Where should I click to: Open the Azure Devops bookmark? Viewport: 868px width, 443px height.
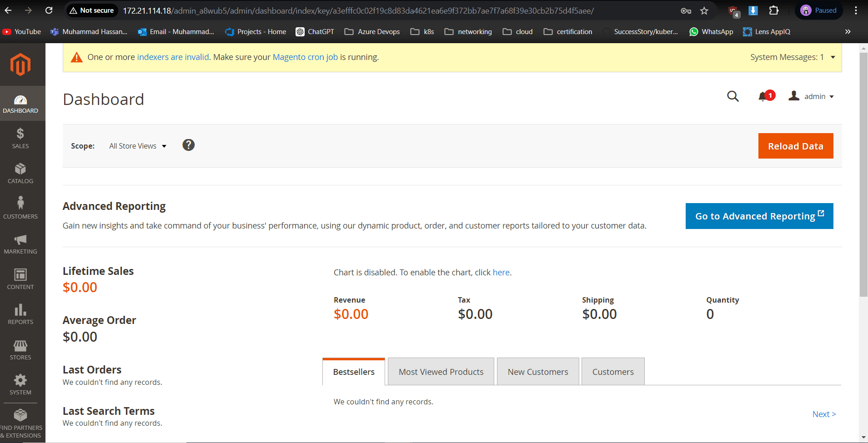click(371, 31)
